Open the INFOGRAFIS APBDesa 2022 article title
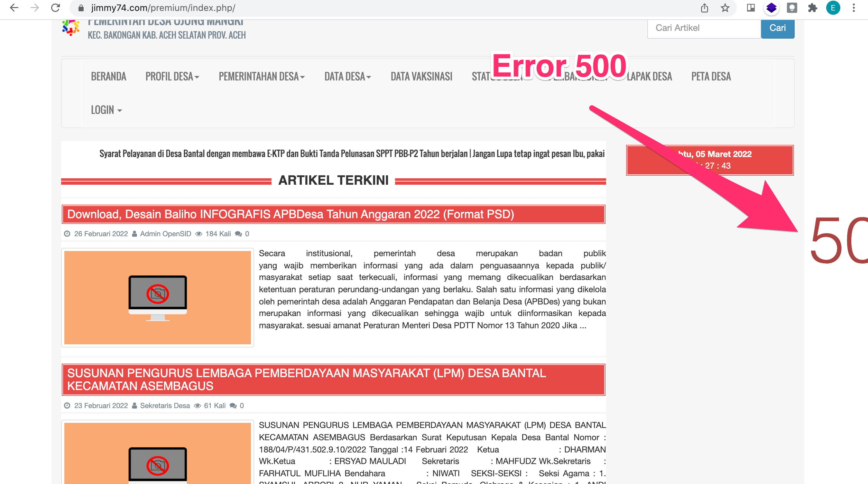The image size is (868, 484). pyautogui.click(x=291, y=214)
